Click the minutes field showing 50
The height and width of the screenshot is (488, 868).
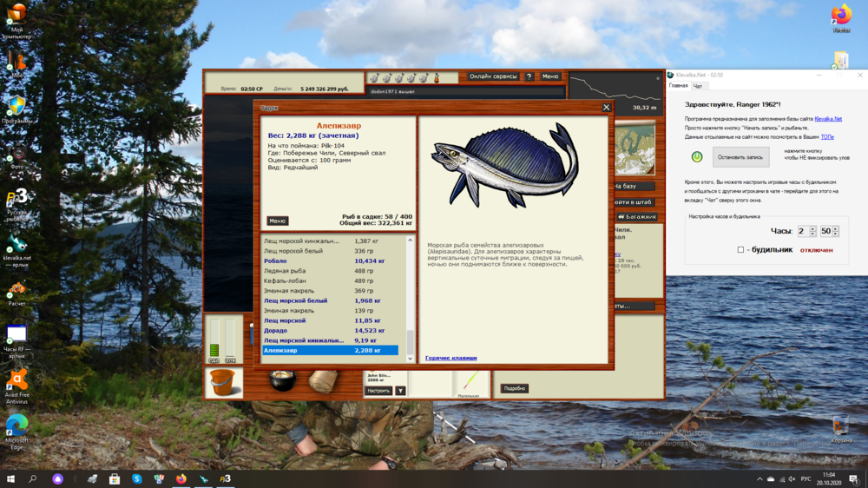[x=826, y=231]
